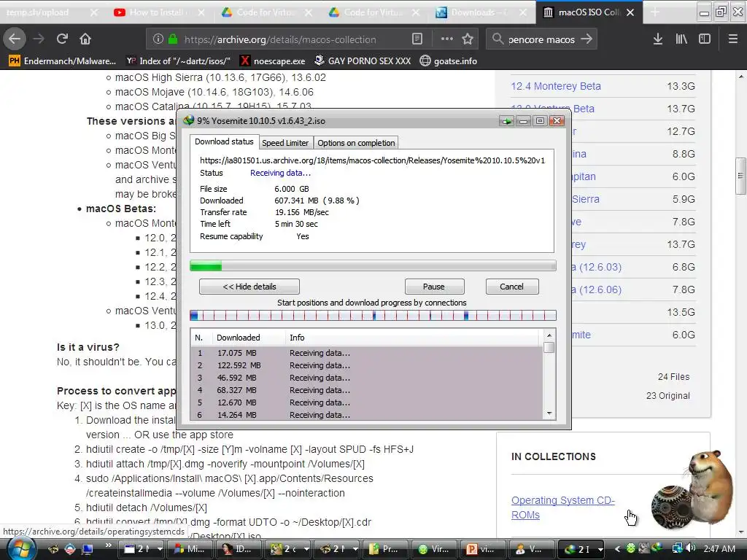Select the Options on completion tab
The image size is (747, 560).
pos(356,143)
